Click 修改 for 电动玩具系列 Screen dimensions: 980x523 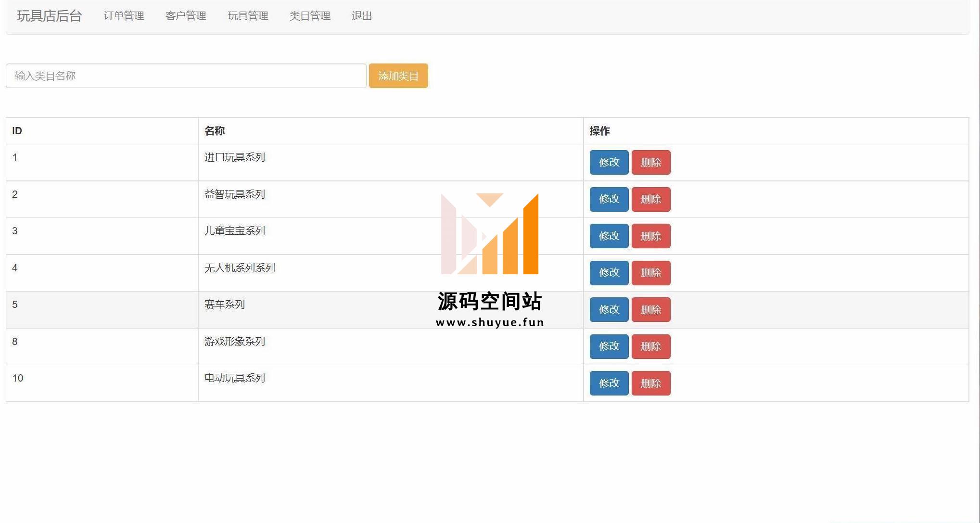(x=609, y=383)
